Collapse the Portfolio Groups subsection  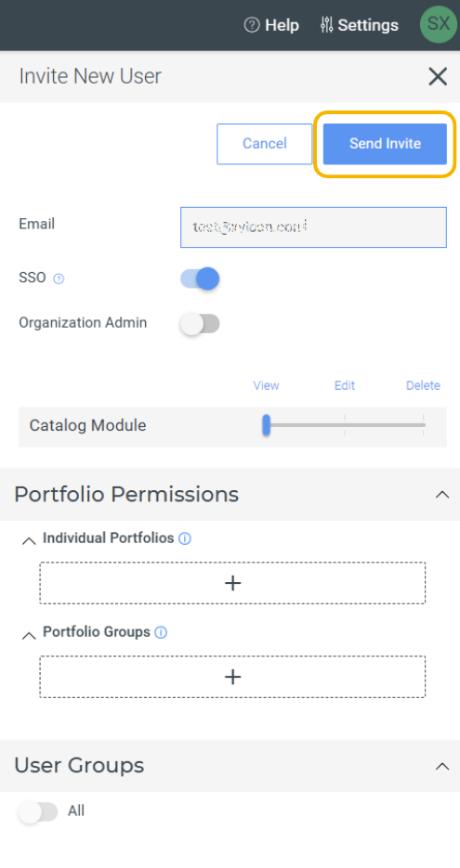[28, 635]
